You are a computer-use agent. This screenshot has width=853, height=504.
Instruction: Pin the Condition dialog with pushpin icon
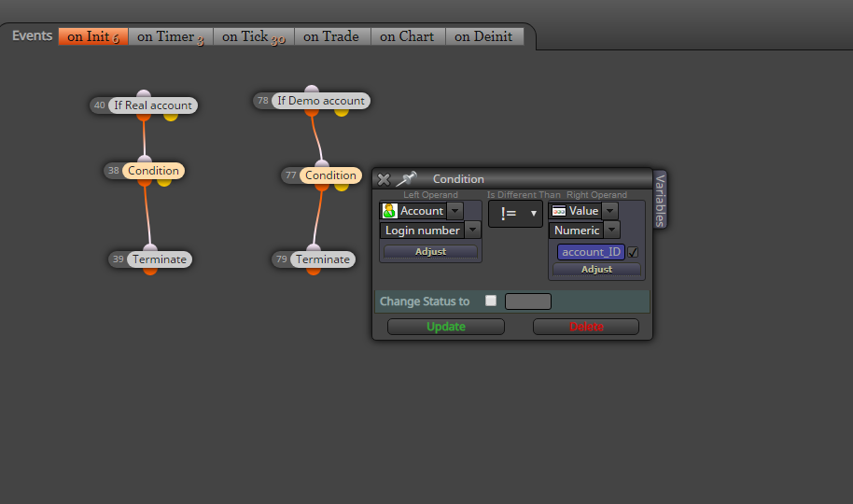pos(406,178)
